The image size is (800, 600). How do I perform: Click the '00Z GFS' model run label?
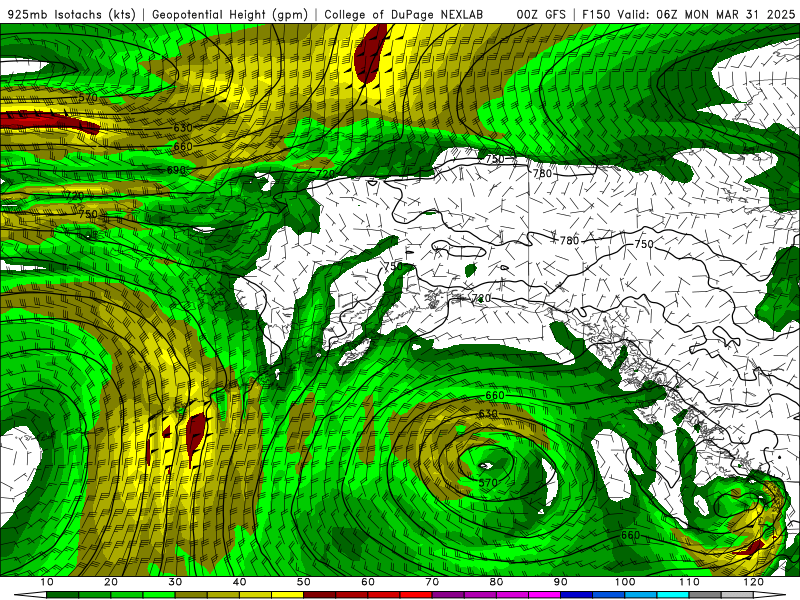pyautogui.click(x=541, y=15)
